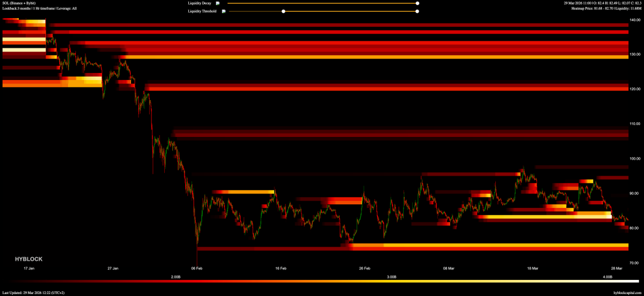Image resolution: width=644 pixels, height=296 pixels.
Task: Click the "18 Mar" date axis label
Action: click(x=532, y=268)
